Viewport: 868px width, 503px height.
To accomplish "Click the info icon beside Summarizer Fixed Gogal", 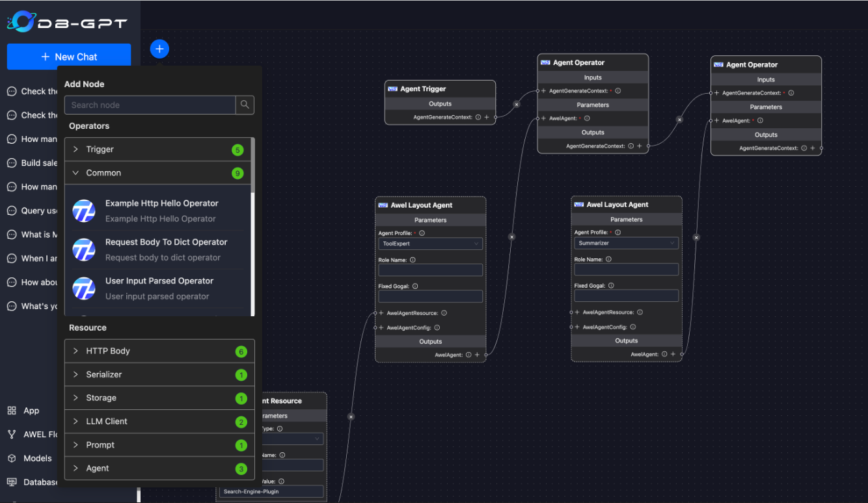I will coord(611,285).
